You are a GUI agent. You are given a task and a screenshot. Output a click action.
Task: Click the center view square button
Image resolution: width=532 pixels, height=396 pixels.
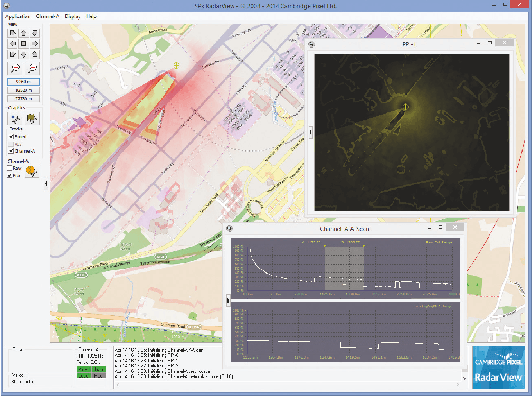click(x=23, y=43)
